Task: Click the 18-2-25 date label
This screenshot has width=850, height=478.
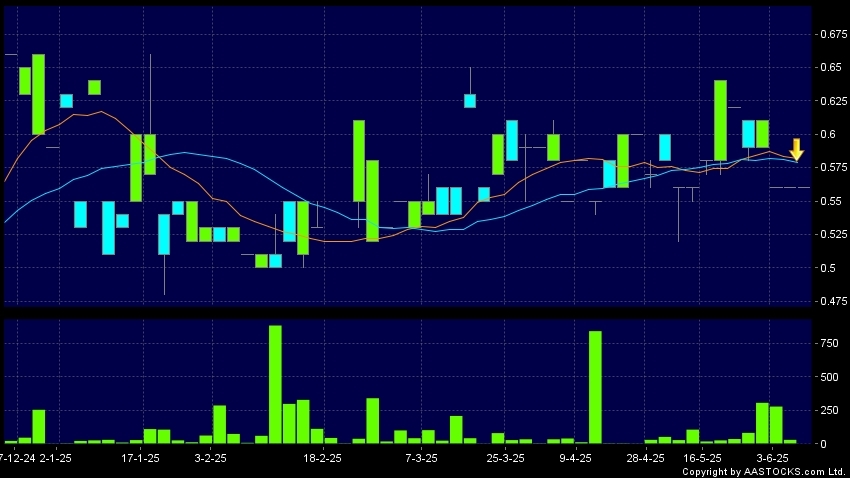Action: (322, 458)
